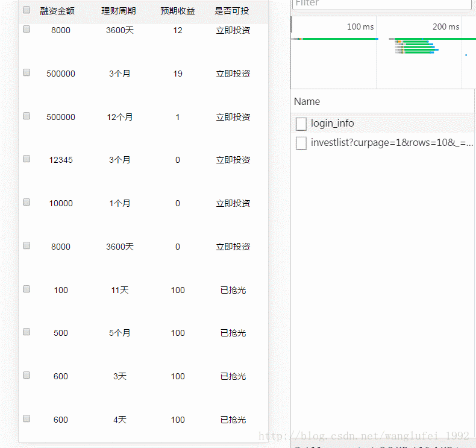Click the 是否可投 column header
Viewport: 476px width, 448px height.
(x=231, y=11)
